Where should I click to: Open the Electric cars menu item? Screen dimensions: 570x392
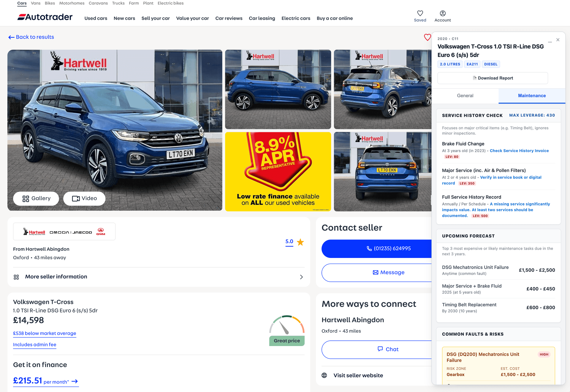pyautogui.click(x=295, y=18)
